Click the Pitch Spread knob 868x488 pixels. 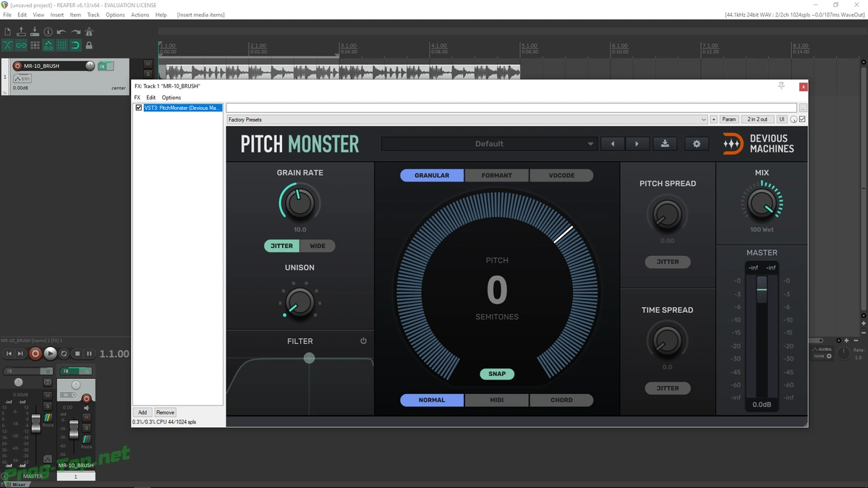coord(667,215)
